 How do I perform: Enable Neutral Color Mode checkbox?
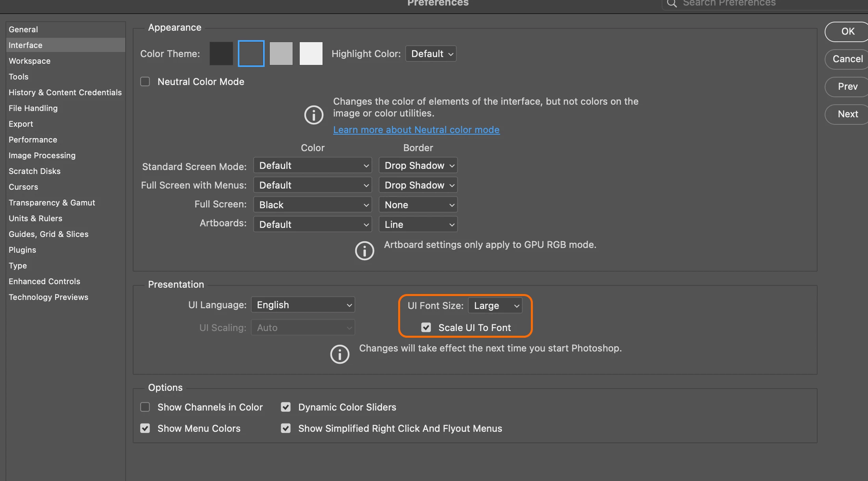pyautogui.click(x=145, y=81)
